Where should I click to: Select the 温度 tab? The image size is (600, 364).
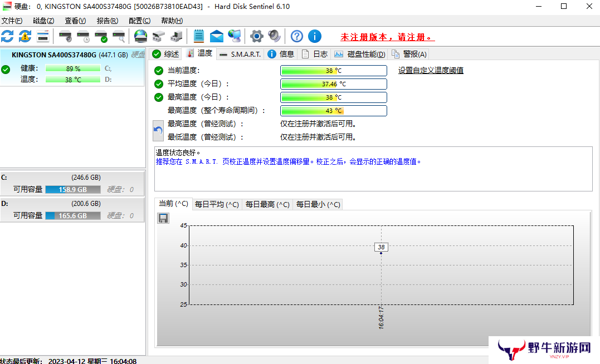point(200,53)
